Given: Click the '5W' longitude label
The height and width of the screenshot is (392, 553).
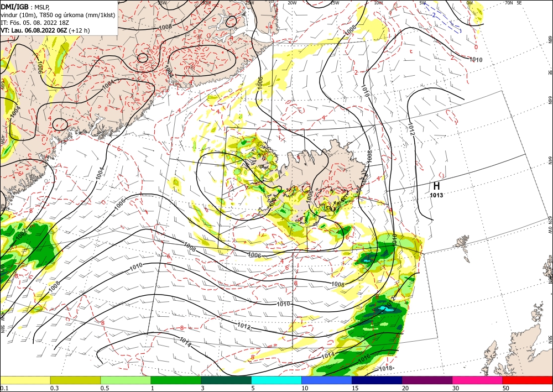Looking at the screenshot, I should pyautogui.click(x=423, y=3).
